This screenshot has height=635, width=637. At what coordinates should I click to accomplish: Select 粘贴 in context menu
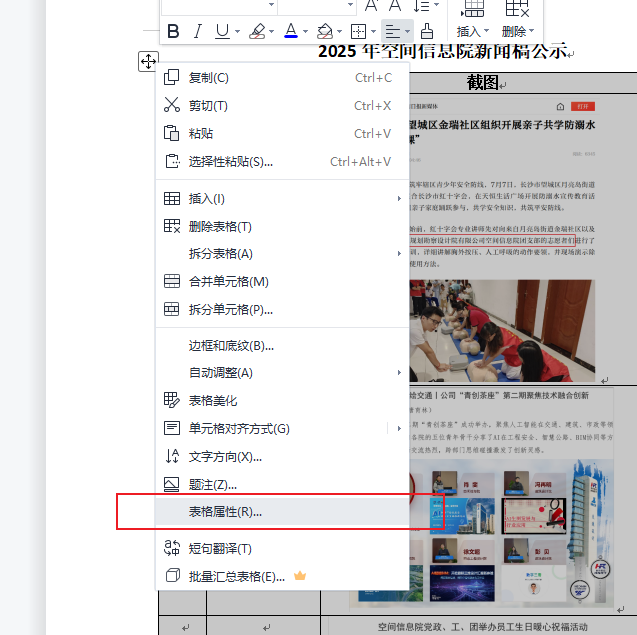tap(282, 134)
